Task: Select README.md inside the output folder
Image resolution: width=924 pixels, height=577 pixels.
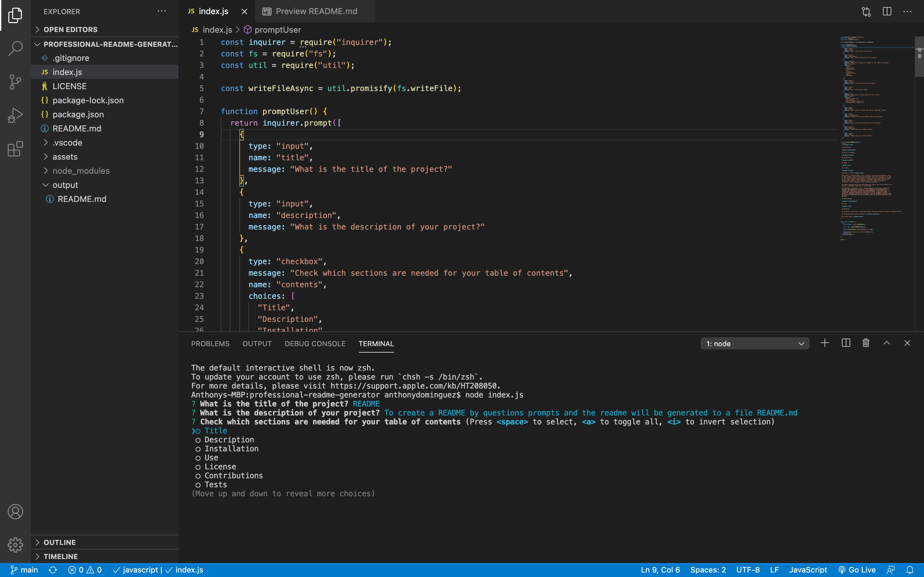Action: click(82, 198)
